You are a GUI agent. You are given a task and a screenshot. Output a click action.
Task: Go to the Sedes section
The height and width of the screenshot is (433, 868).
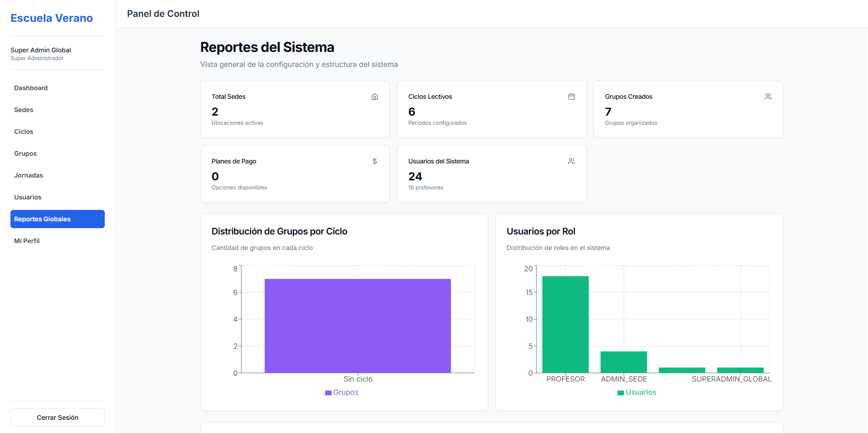57,110
